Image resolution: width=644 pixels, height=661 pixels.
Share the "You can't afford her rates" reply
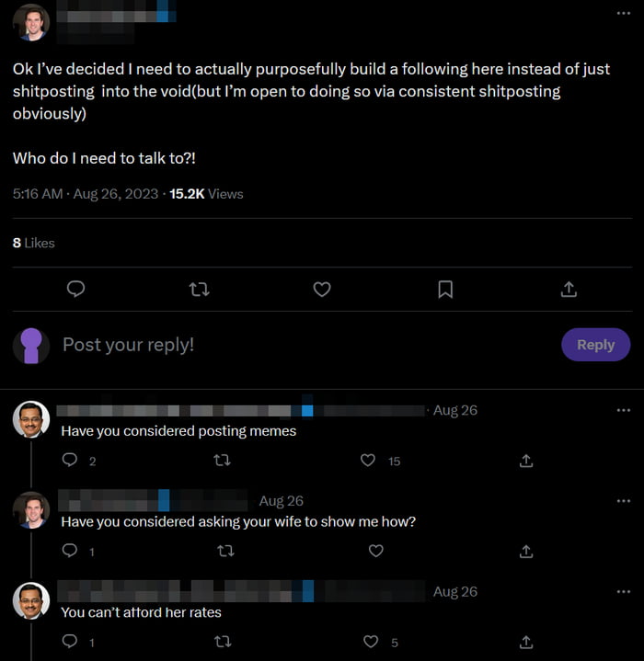point(526,642)
